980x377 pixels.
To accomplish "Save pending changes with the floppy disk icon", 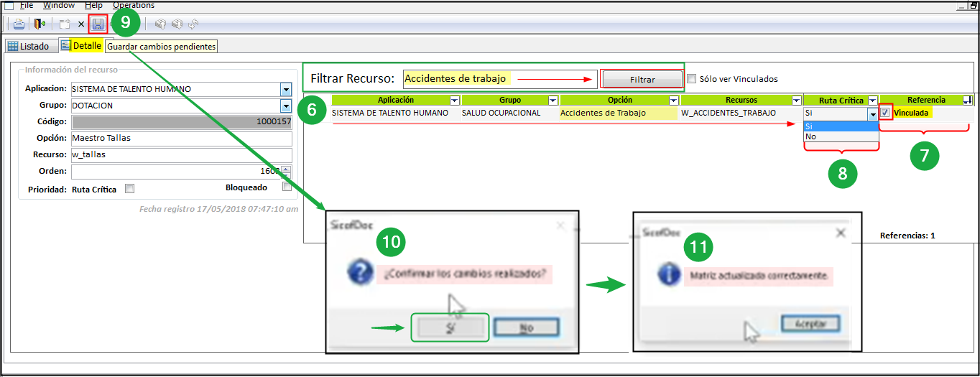I will coord(98,24).
